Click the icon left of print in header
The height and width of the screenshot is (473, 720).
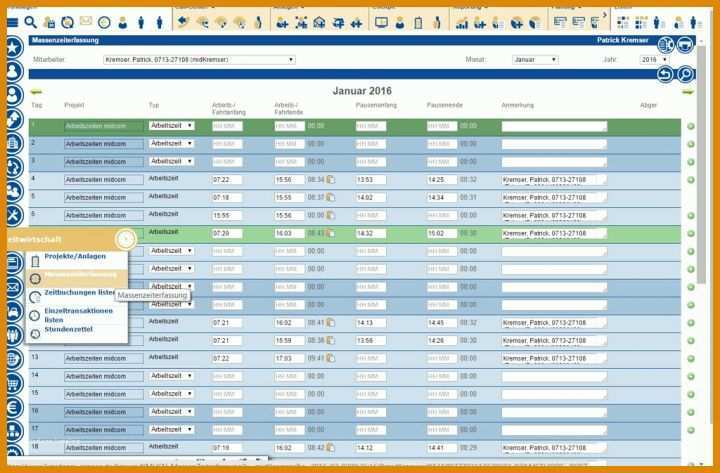[665, 45]
